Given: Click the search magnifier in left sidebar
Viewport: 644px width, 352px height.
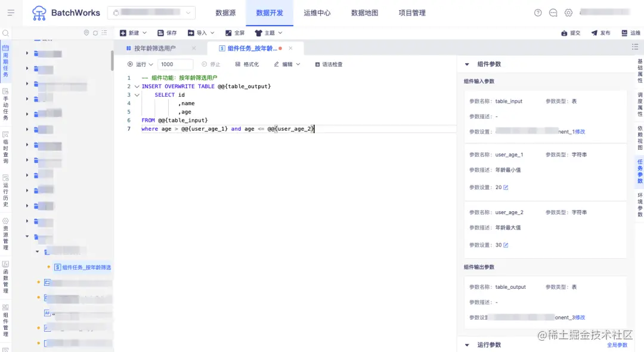Looking at the screenshot, I should click(x=6, y=33).
